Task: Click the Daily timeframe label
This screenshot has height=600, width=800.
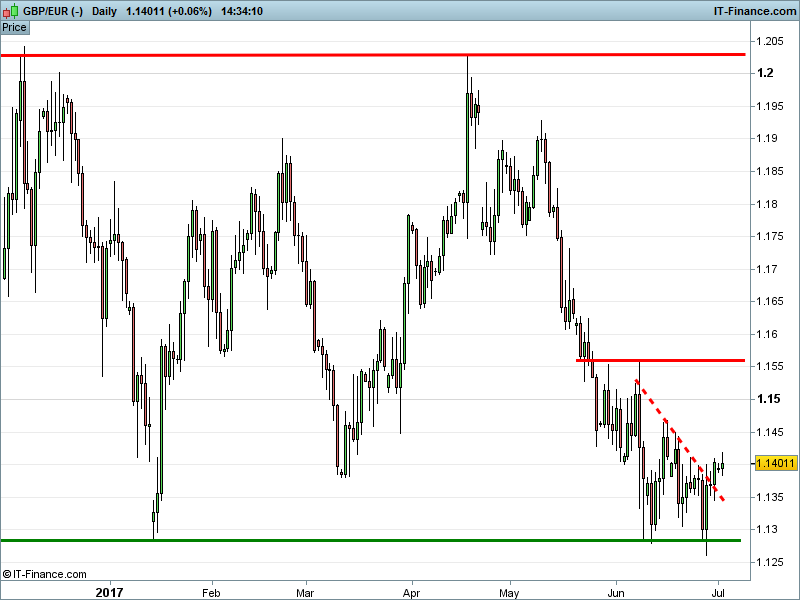Action: pos(105,11)
